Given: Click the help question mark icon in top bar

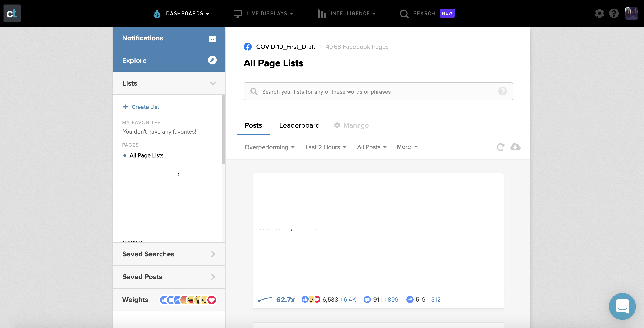Looking at the screenshot, I should click(614, 13).
